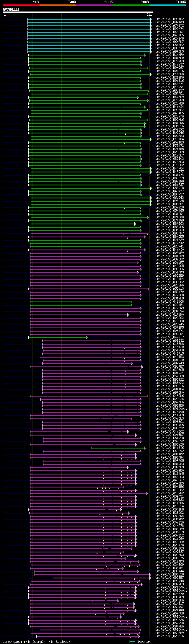Select label UniRef100_C4J692

point(170,451)
